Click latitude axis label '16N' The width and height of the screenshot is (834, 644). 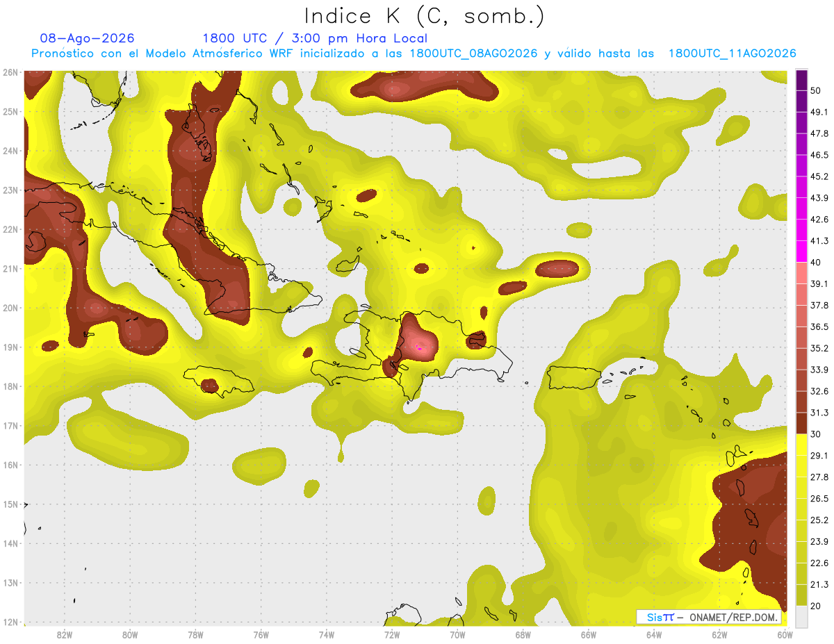pyautogui.click(x=10, y=465)
